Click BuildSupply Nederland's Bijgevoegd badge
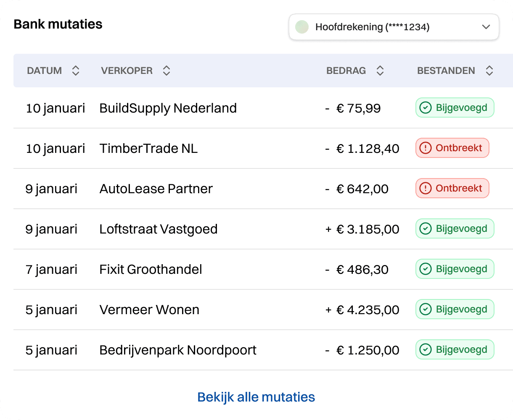Screen dimensions: 513x420 click(455, 108)
